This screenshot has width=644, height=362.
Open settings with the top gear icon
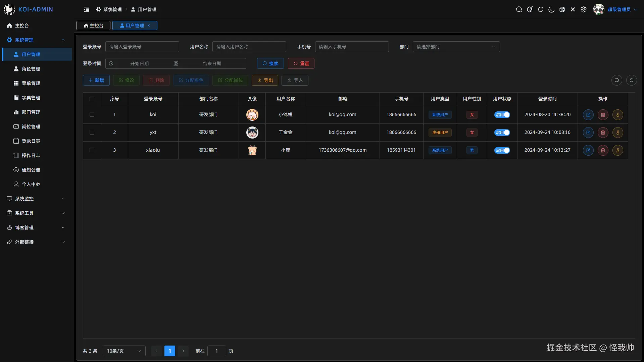click(x=584, y=9)
